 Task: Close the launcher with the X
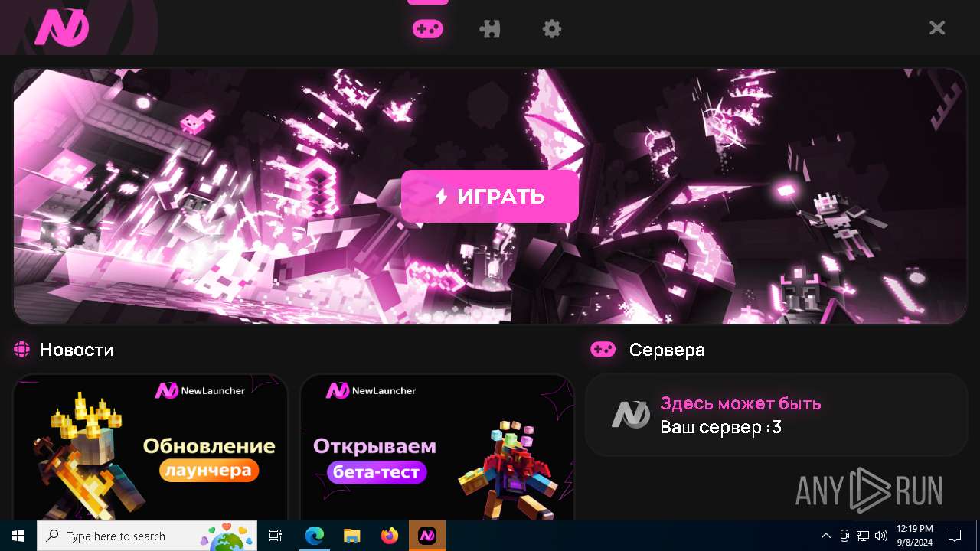tap(937, 28)
